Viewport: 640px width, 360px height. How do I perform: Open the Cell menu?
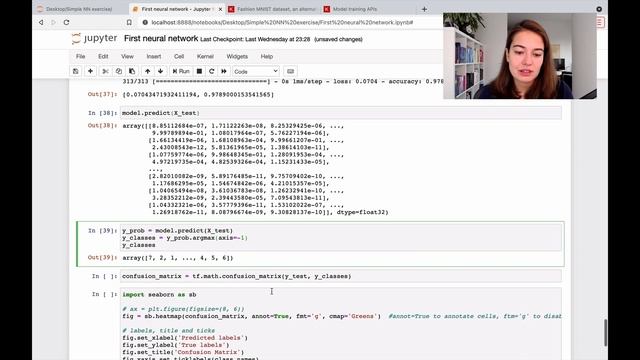tap(179, 56)
